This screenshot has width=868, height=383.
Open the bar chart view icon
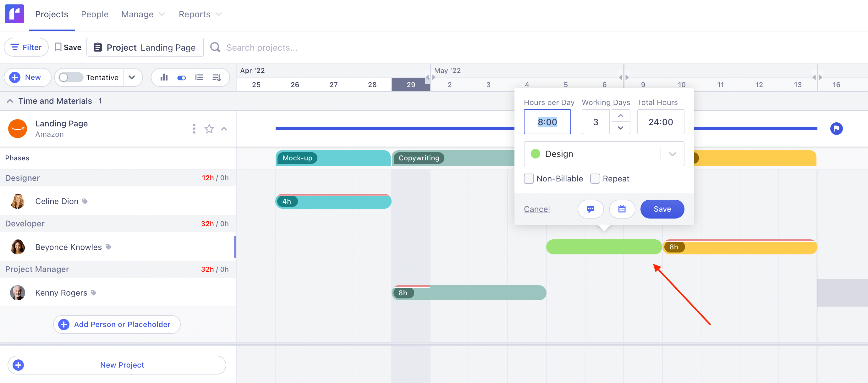coord(163,77)
